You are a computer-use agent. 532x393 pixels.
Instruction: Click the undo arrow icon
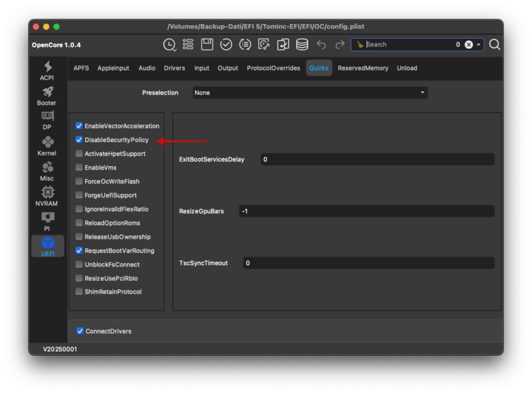click(x=321, y=45)
